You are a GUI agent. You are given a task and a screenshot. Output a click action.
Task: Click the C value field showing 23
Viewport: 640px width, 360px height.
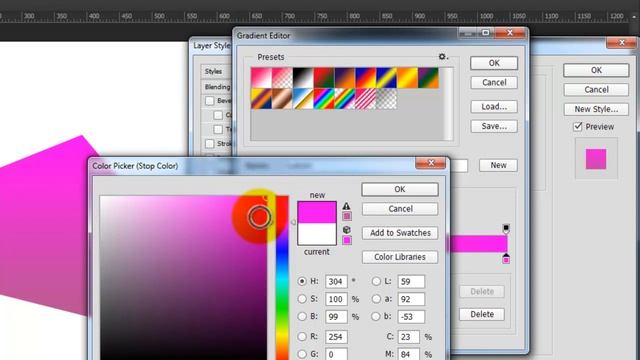coord(409,337)
